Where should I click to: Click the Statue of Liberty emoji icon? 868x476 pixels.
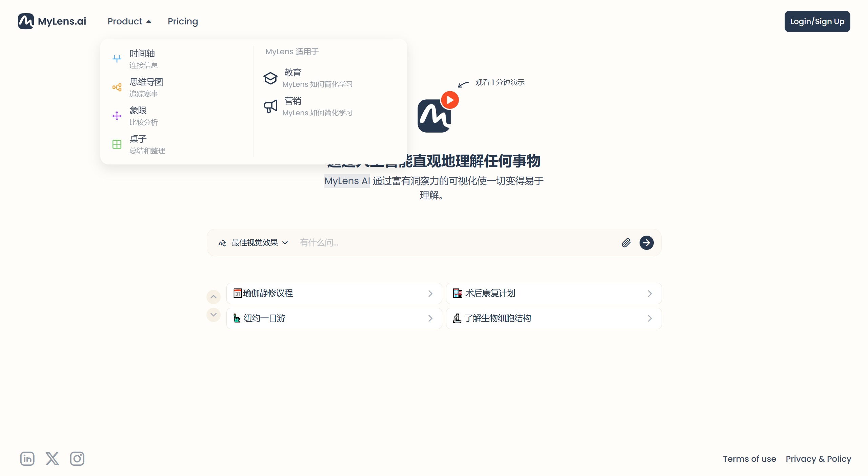click(x=237, y=318)
